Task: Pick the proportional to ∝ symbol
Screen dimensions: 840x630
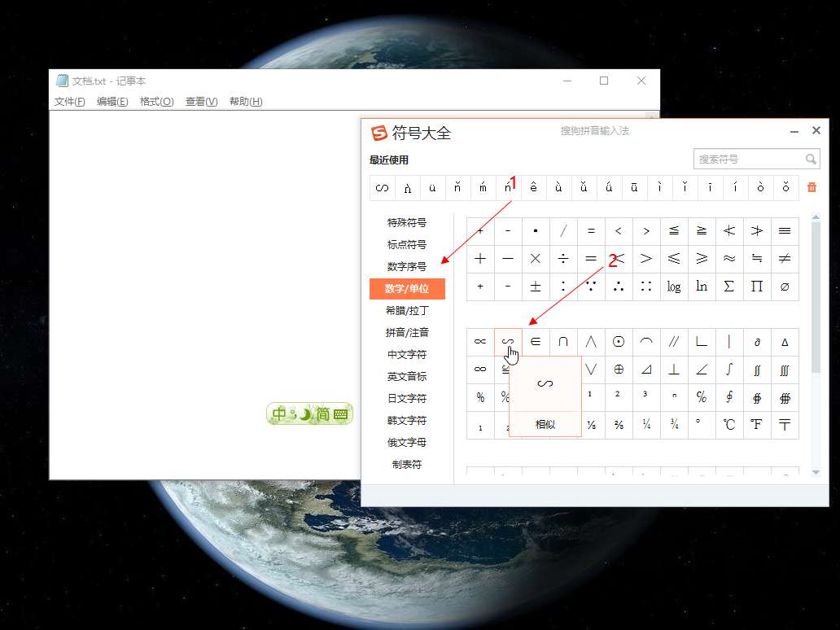Action: point(480,342)
